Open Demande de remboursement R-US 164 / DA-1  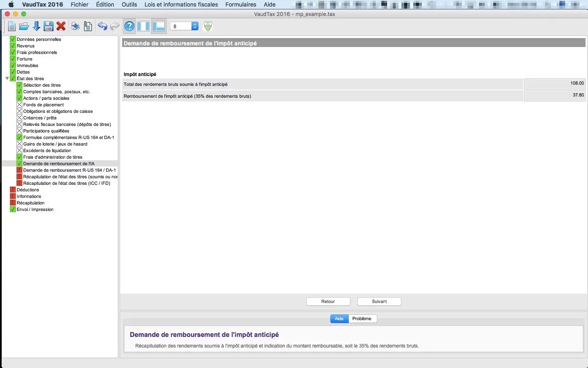69,170
